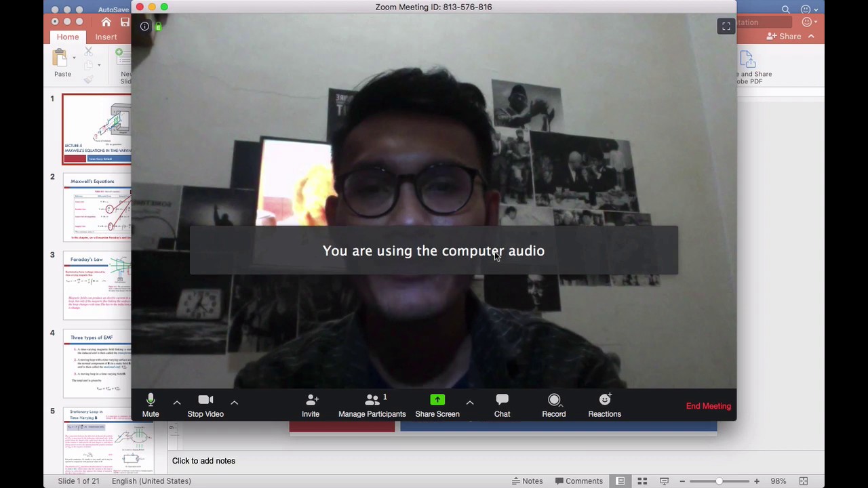Mute the microphone in Zoom
Screen dimensions: 868x488
click(151, 406)
